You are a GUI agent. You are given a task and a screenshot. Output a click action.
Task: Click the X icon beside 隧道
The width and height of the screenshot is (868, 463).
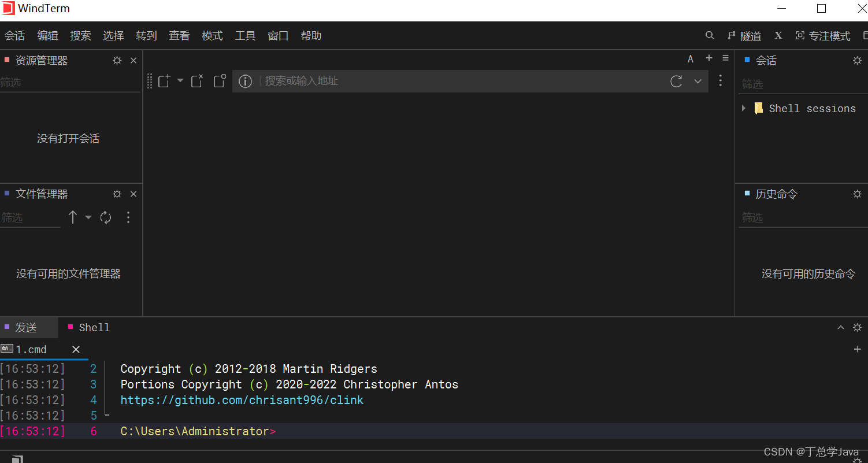(x=778, y=35)
